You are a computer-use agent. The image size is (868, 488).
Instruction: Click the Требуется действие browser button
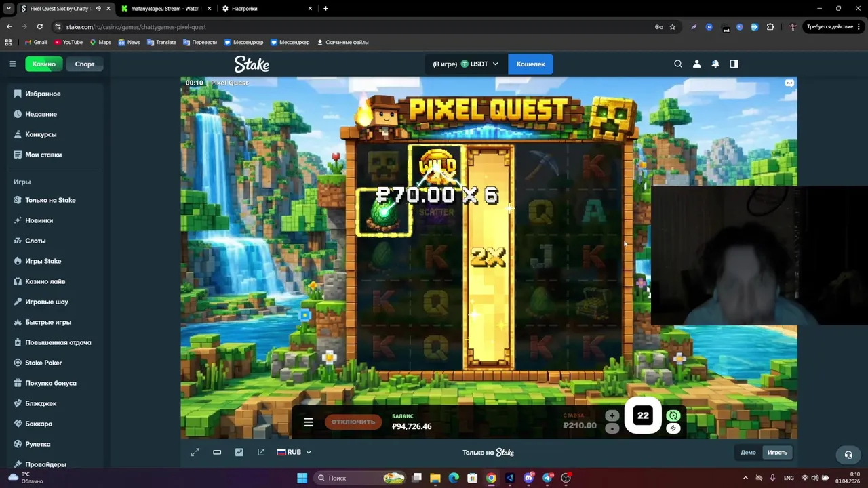pyautogui.click(x=835, y=27)
